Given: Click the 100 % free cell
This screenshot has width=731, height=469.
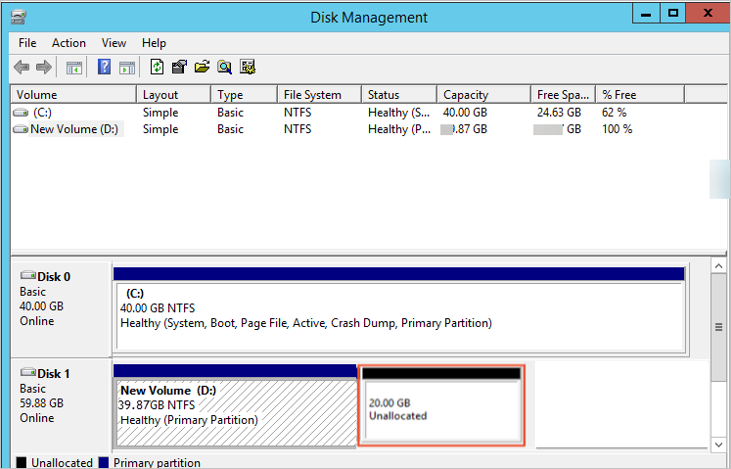Looking at the screenshot, I should [x=617, y=129].
